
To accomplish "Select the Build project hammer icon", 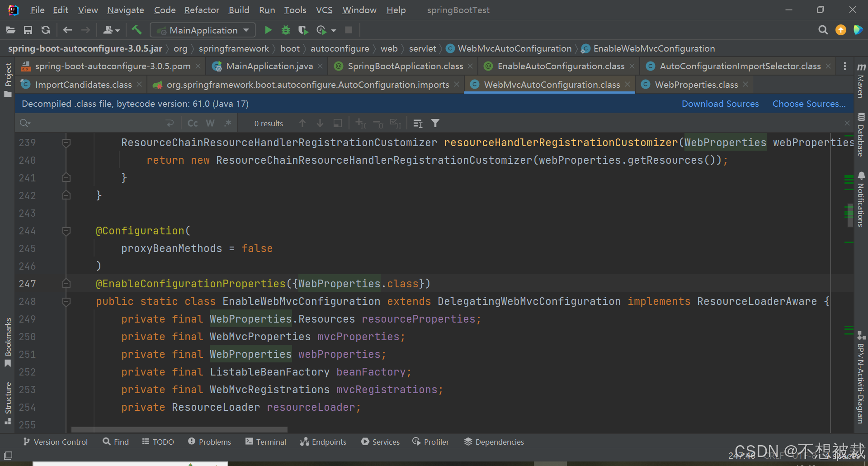I will point(137,30).
